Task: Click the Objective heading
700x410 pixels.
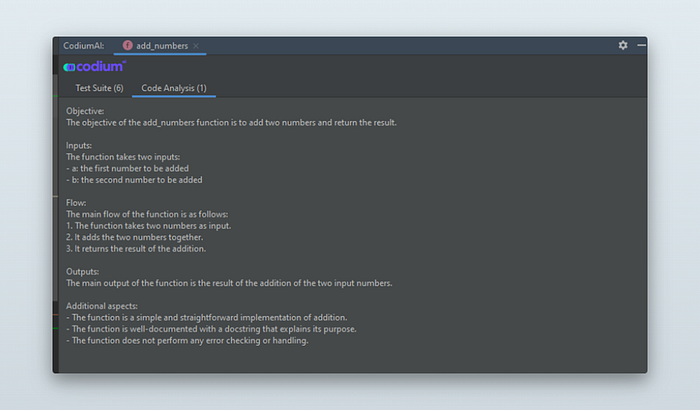Action: pos(85,111)
